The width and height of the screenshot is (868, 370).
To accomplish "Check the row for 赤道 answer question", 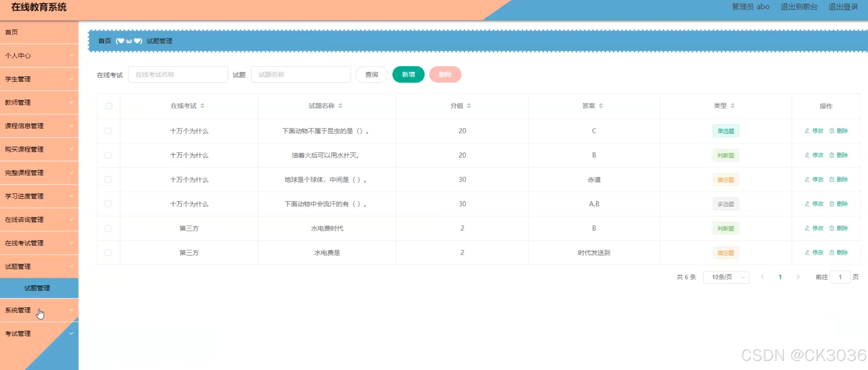I will coord(108,179).
